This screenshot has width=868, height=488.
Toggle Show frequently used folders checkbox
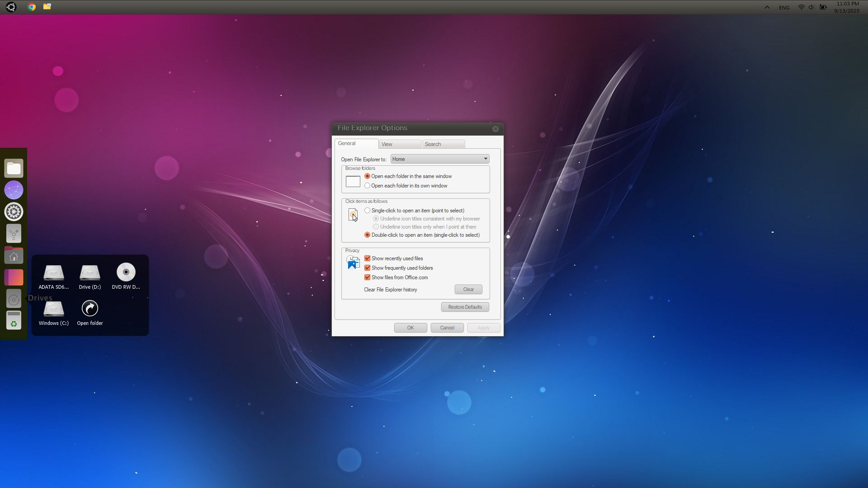click(367, 268)
